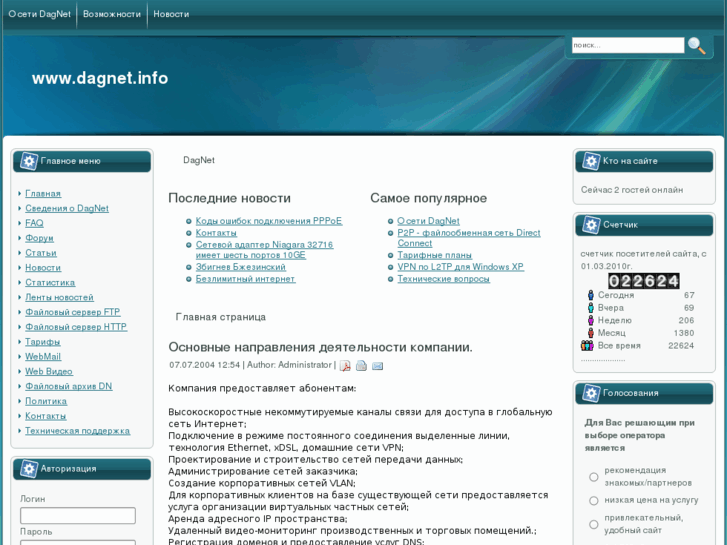Viewport: 727px width, 545px height.
Task: Open Статистика link
Action: click(50, 282)
